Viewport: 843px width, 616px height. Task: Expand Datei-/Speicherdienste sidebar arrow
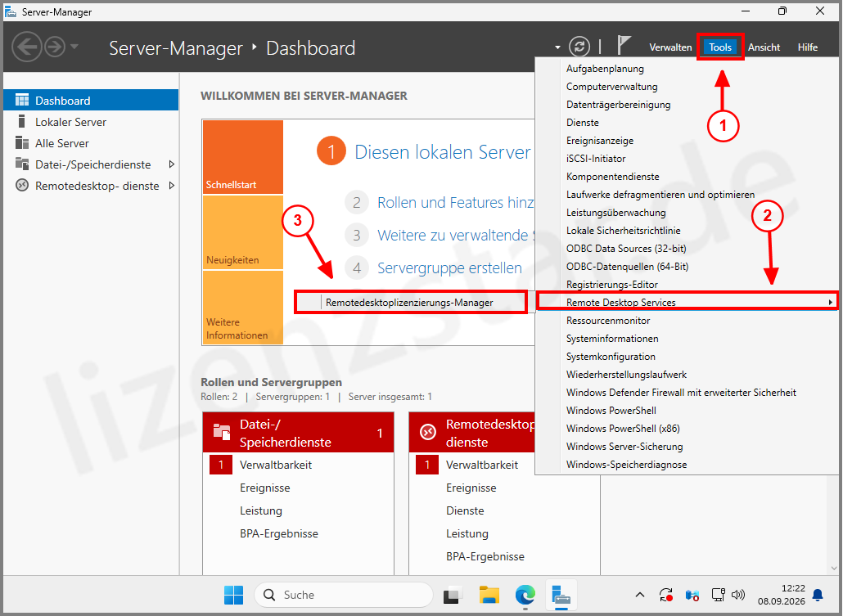(x=172, y=164)
